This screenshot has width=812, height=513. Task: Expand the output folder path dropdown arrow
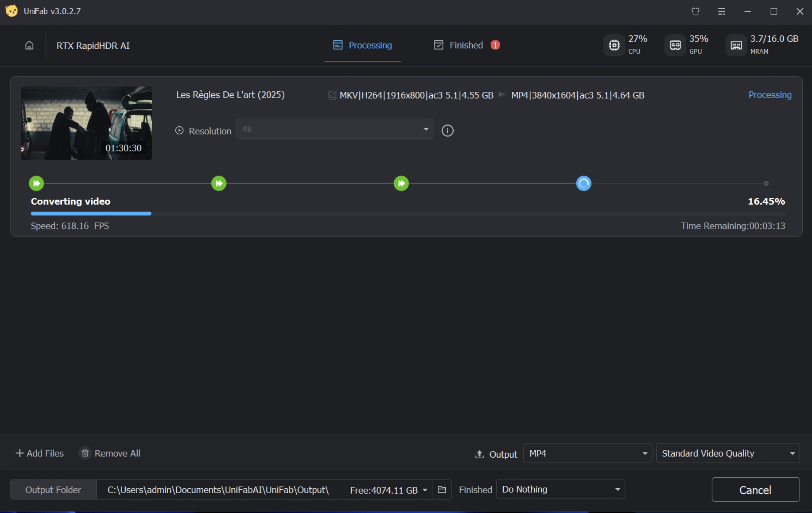click(425, 490)
